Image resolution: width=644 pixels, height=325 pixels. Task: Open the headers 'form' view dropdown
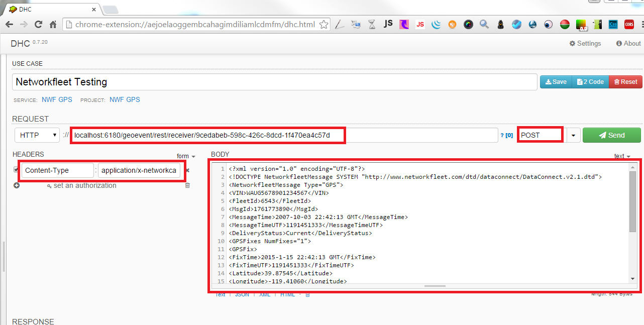pos(186,156)
